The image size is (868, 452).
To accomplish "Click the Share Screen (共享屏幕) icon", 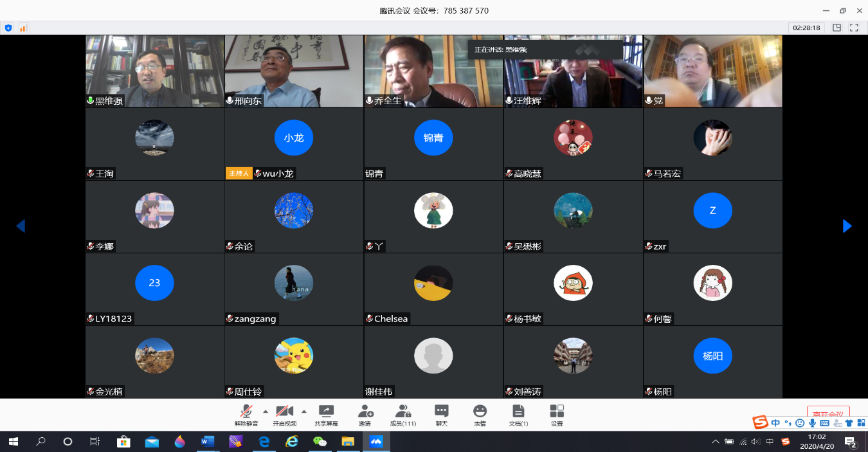I will [326, 415].
